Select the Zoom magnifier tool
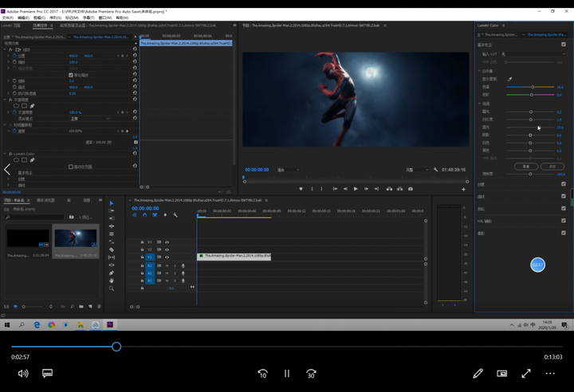Image resolution: width=574 pixels, height=392 pixels. pos(112,288)
